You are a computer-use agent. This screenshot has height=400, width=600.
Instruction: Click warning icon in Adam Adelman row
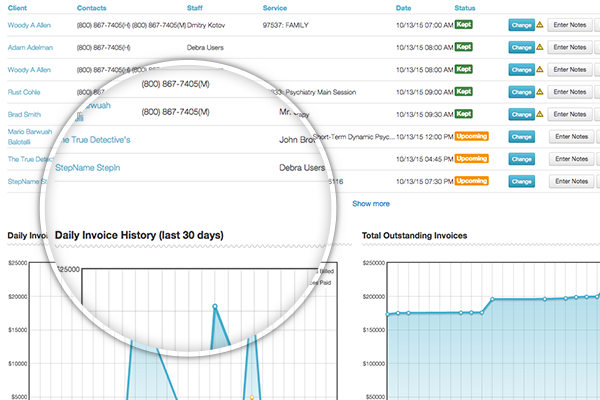[x=540, y=47]
